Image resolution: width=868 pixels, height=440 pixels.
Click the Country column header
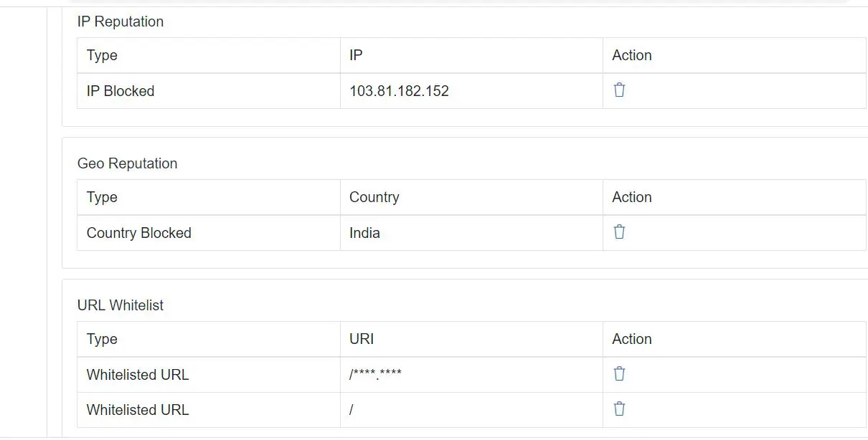[x=374, y=197]
